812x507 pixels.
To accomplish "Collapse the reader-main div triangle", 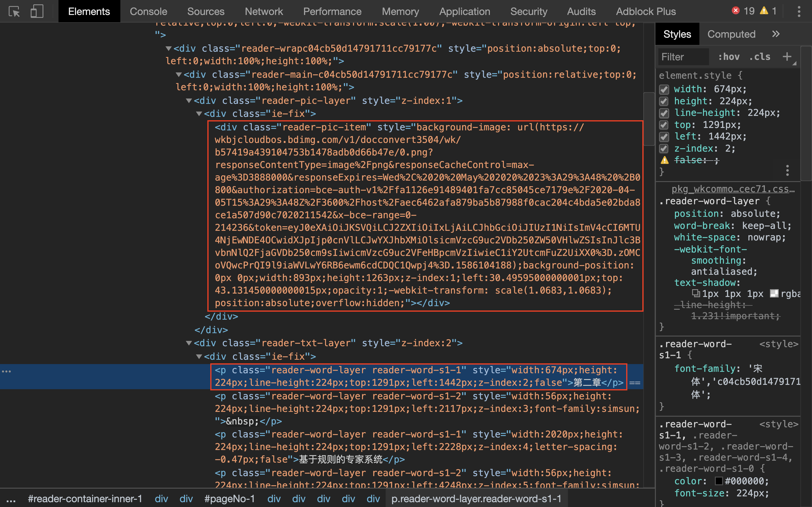I will (179, 74).
